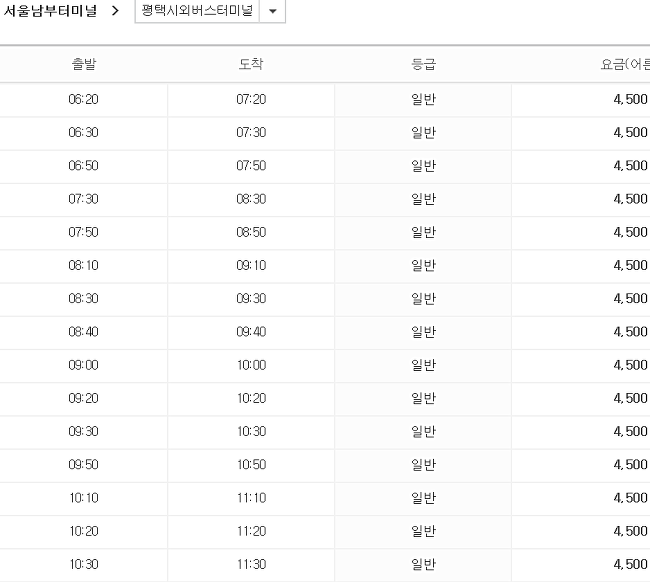650x582 pixels.
Task: Click 일반 grade in the 09:50 row
Action: point(423,465)
